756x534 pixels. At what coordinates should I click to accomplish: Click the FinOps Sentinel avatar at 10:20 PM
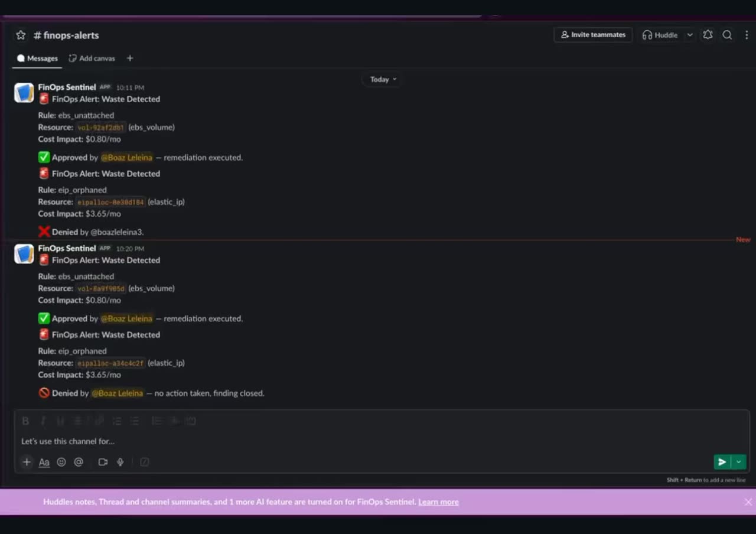point(24,254)
